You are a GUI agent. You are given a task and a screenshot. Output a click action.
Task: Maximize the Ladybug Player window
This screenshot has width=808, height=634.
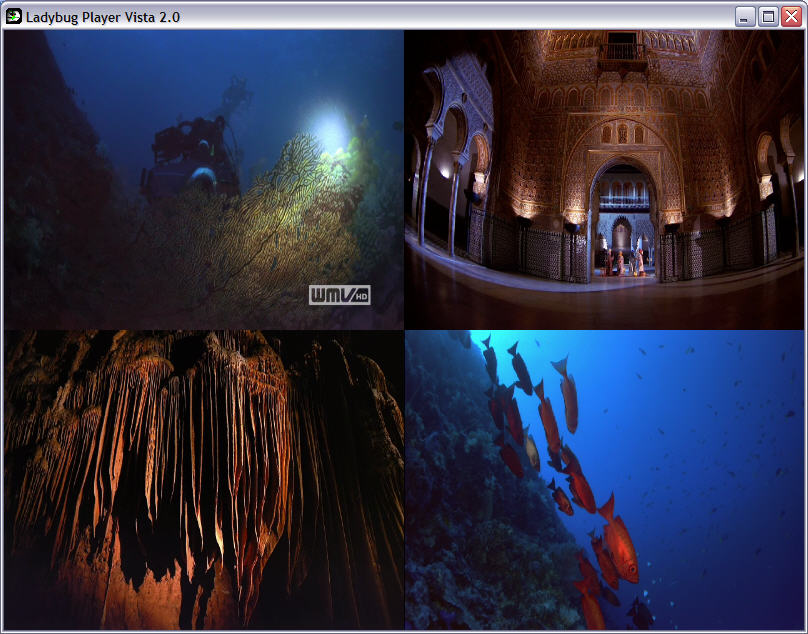(x=768, y=16)
